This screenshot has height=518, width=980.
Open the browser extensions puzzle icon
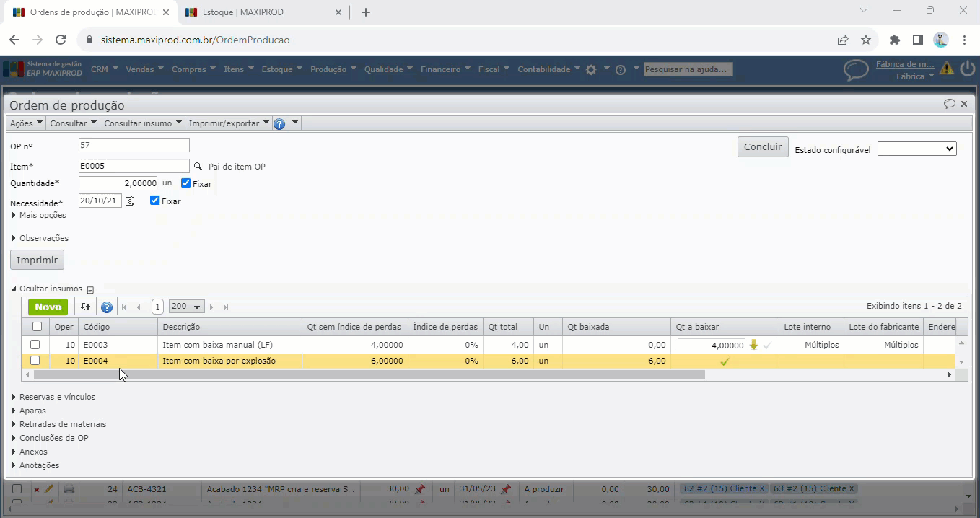[x=895, y=40]
